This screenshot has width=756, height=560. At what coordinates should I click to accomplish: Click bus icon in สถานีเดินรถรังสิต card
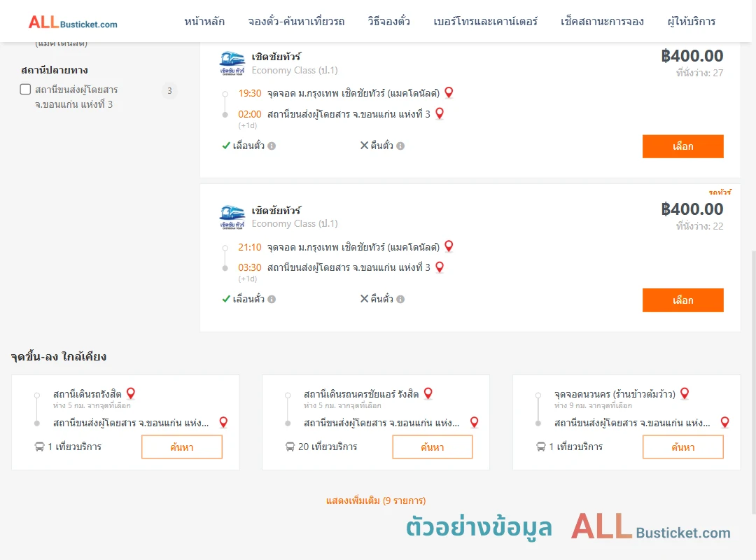point(39,447)
